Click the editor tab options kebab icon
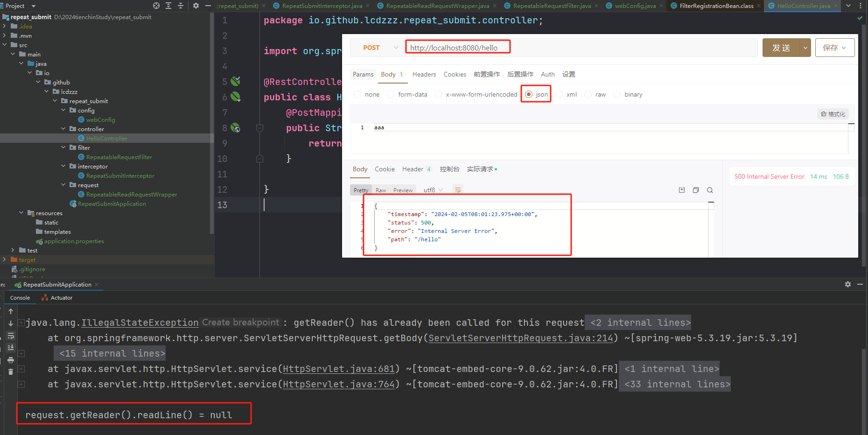 (861, 6)
